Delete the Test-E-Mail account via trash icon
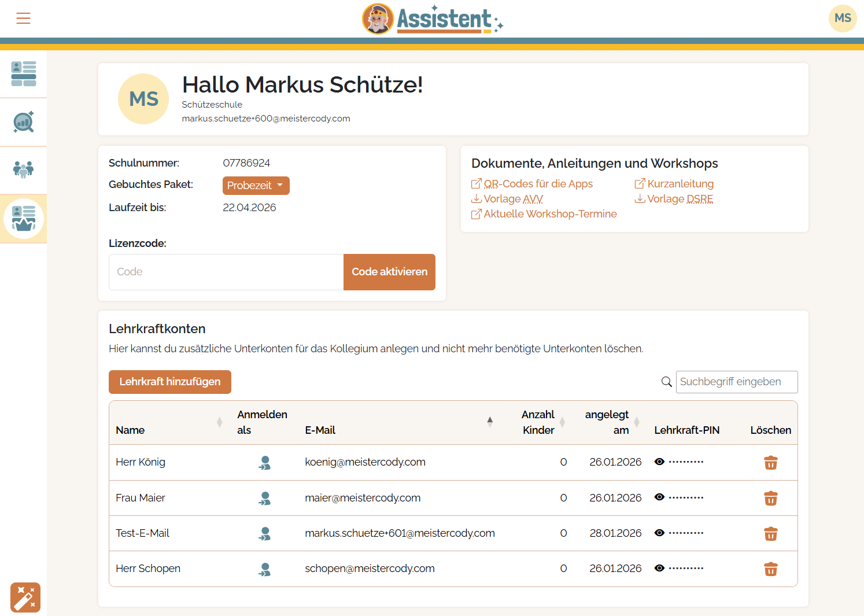 770,534
